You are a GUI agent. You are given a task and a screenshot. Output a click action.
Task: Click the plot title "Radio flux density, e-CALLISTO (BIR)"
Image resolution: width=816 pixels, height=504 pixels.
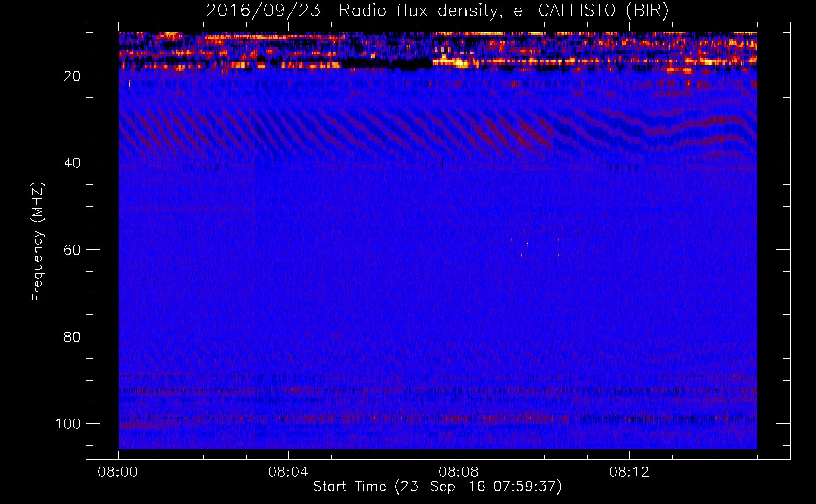point(504,11)
